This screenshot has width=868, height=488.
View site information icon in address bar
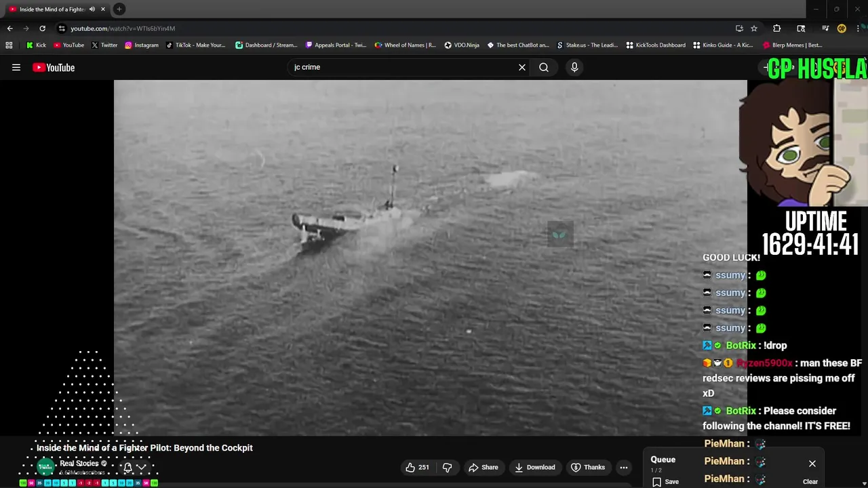62,28
